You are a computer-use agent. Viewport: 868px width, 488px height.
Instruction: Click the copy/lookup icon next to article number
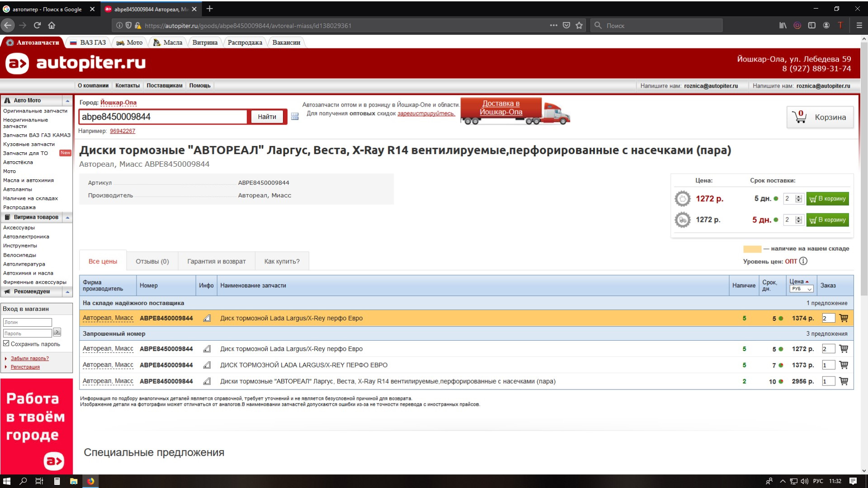207,318
